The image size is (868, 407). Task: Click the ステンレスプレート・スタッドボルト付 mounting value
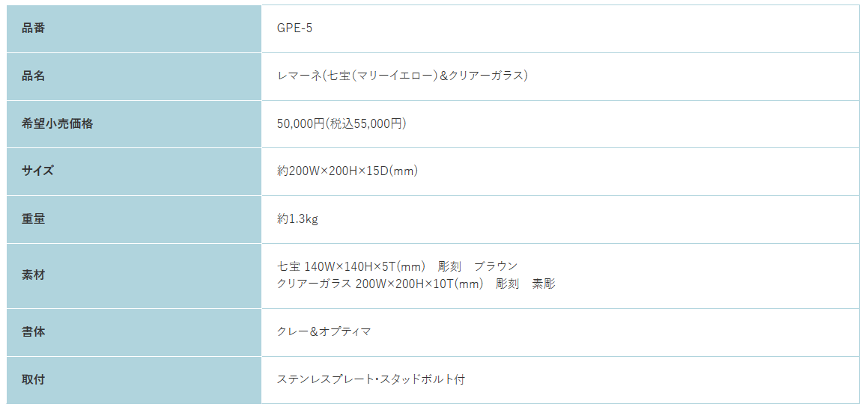(x=370, y=380)
